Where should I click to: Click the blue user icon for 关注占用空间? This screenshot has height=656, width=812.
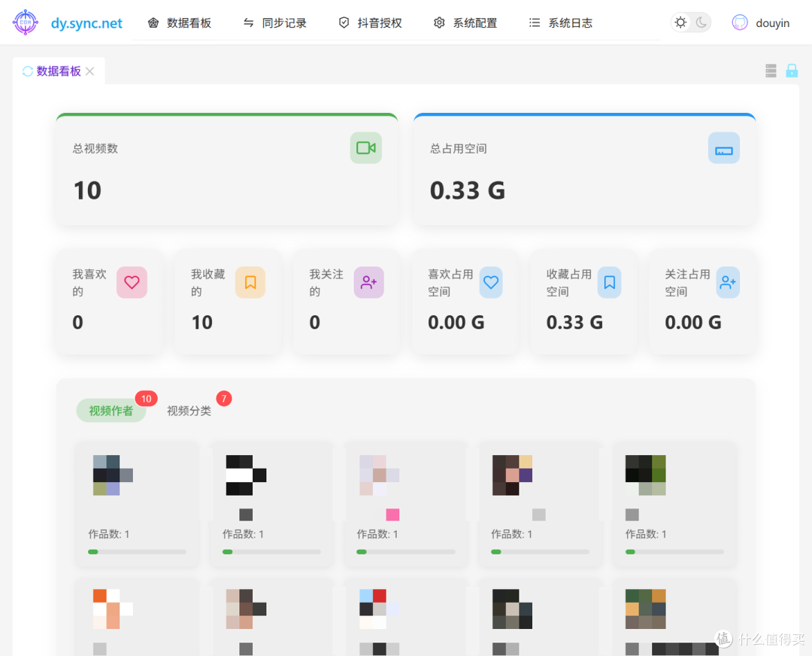click(x=728, y=282)
